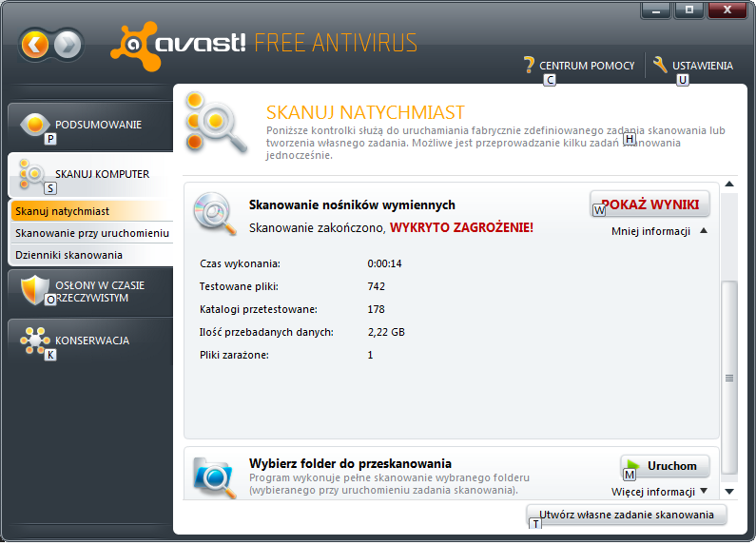This screenshot has height=545, width=756.
Task: Click the value 2,22 GB
Action: click(x=386, y=332)
